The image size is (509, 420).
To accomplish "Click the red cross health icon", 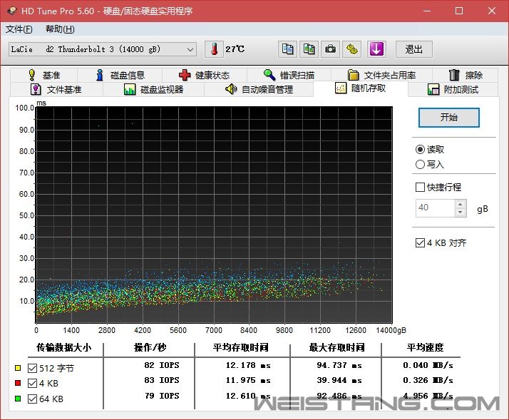I will (x=185, y=75).
